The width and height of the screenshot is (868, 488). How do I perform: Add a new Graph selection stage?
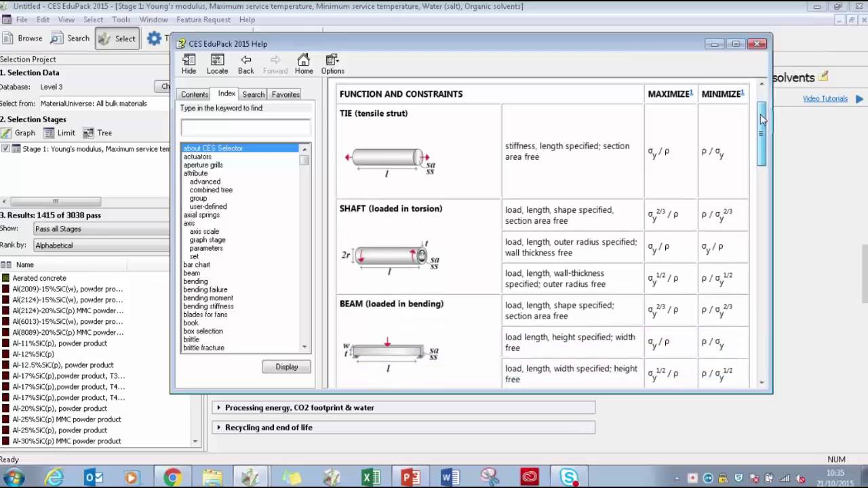pyautogui.click(x=18, y=133)
